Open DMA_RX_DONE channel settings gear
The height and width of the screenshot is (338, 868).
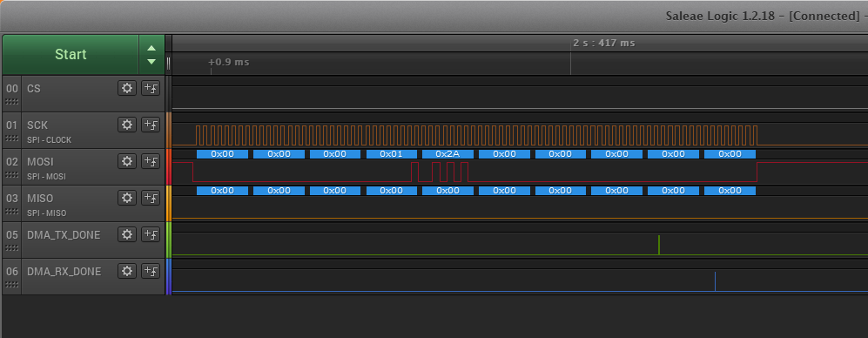tap(127, 271)
